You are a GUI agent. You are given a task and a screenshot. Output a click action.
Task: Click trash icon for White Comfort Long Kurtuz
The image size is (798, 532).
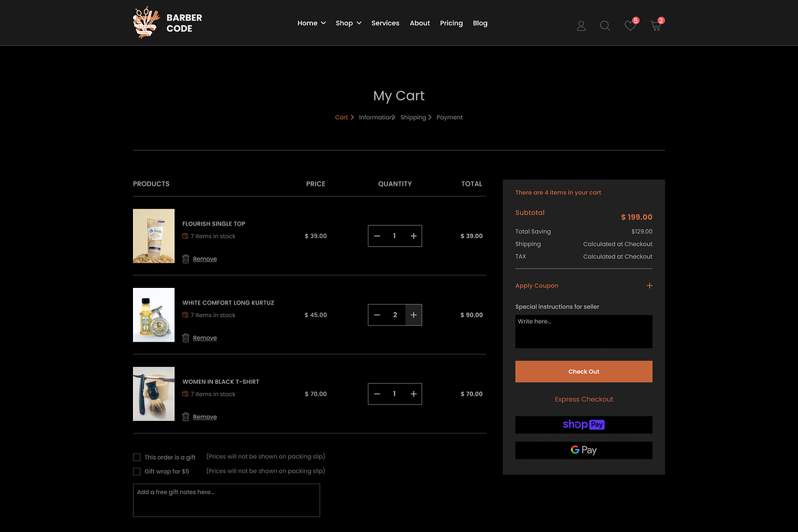pyautogui.click(x=186, y=338)
